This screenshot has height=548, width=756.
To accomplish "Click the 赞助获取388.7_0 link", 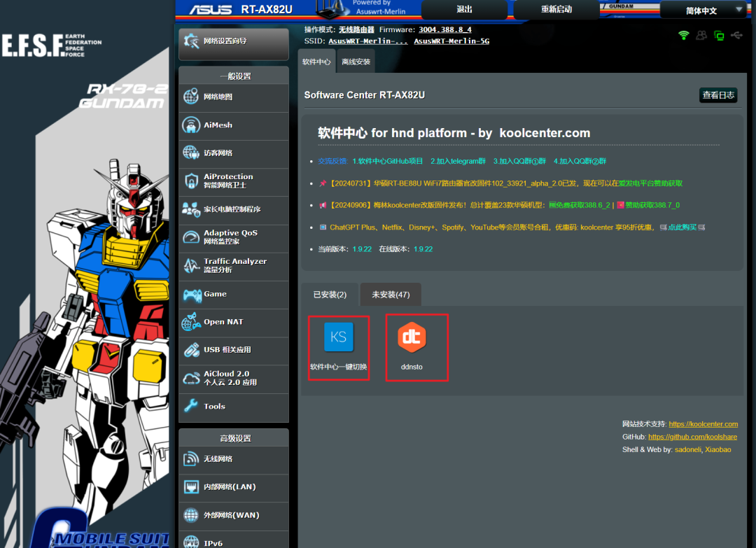I will (648, 205).
